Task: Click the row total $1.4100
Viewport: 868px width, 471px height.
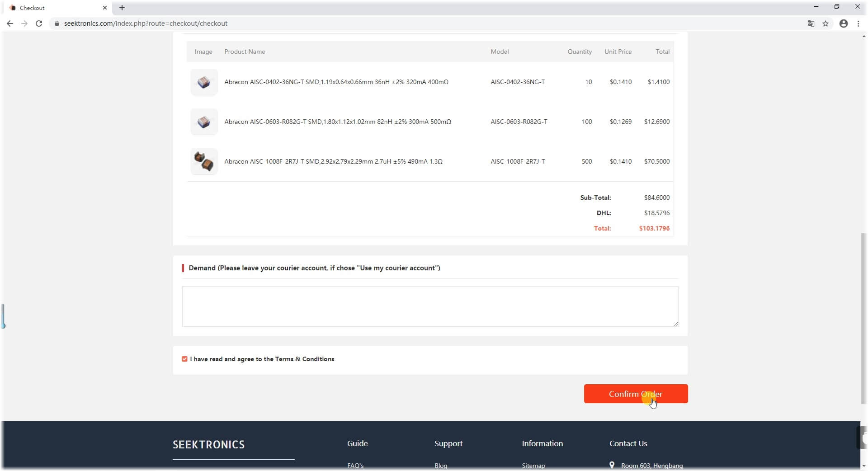Action: [659, 82]
